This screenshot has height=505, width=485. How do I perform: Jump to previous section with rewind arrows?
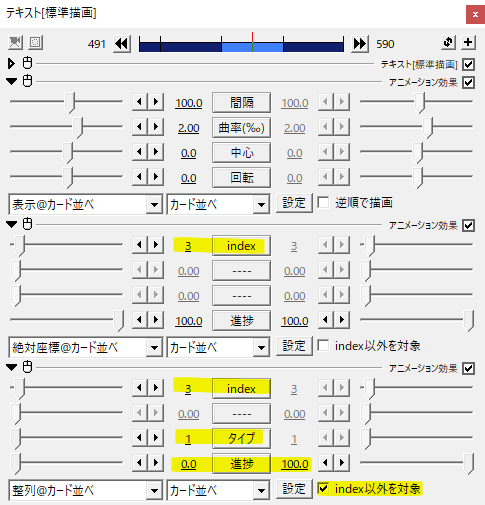122,44
